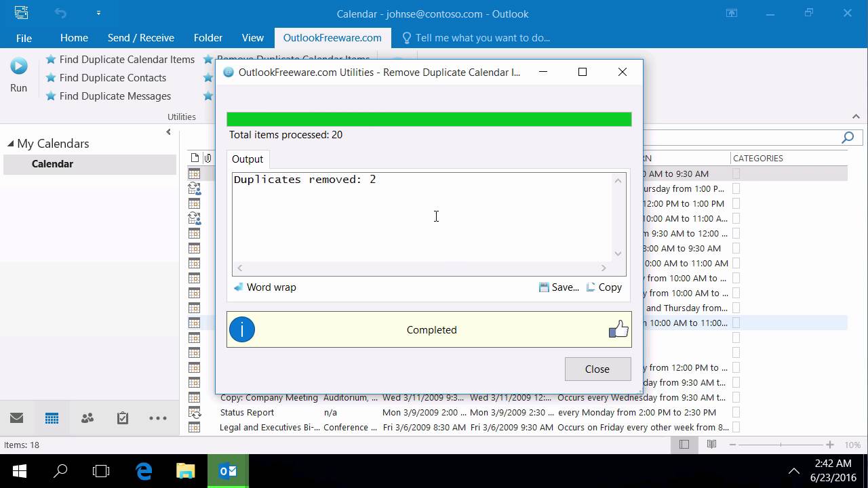Click category box for 'and Thursday from...' row
This screenshot has width=868, height=488.
point(736,308)
